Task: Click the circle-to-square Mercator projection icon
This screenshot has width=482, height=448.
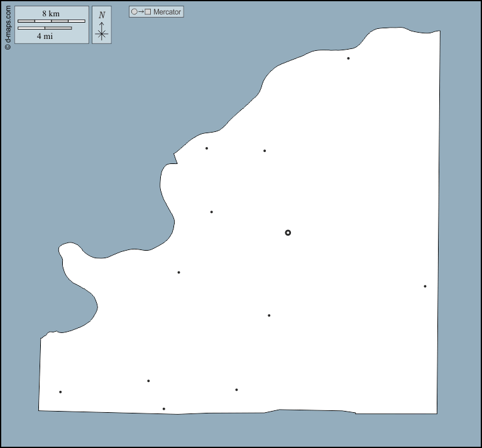Action: coord(141,12)
